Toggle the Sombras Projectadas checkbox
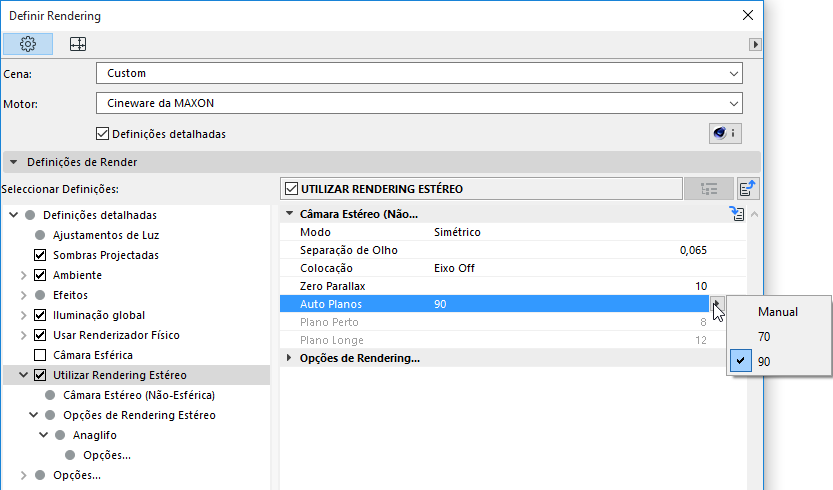Screen dimensions: 833x490 coord(40,255)
